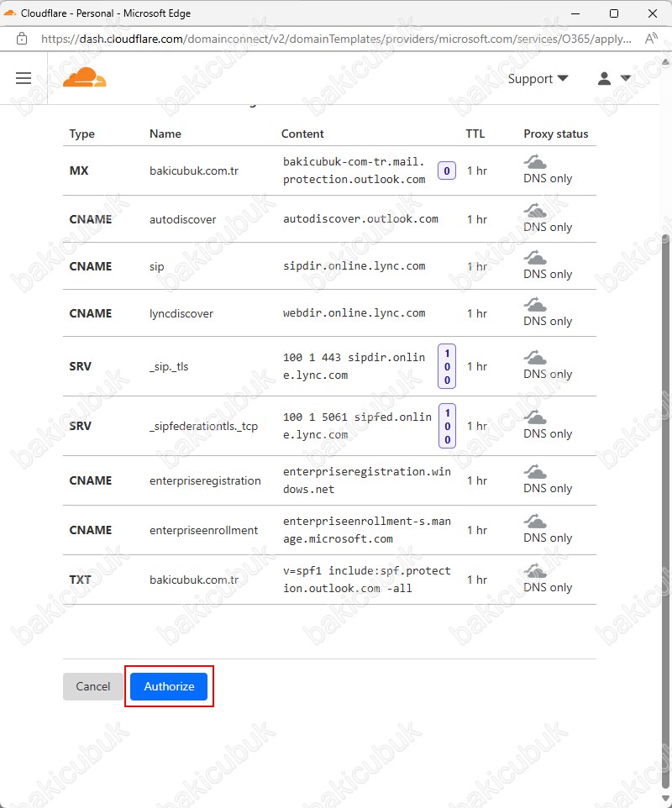The width and height of the screenshot is (672, 808).
Task: Click the Cancel button
Action: [x=92, y=686]
